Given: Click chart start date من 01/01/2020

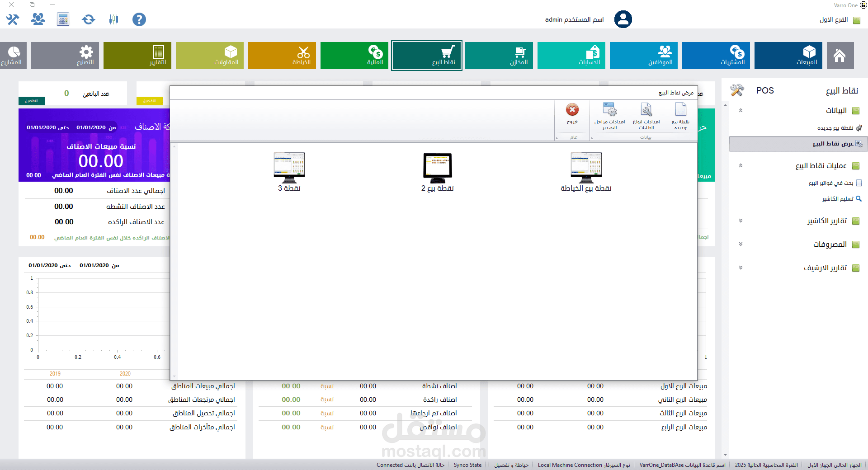Looking at the screenshot, I should (x=99, y=265).
